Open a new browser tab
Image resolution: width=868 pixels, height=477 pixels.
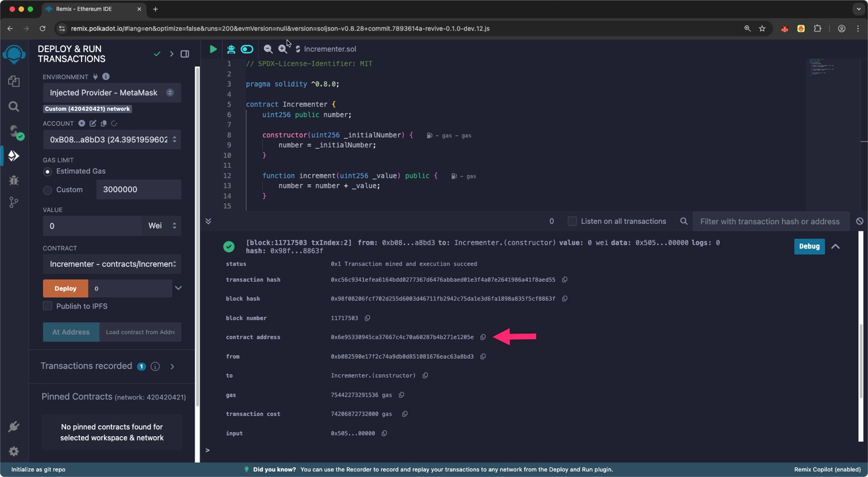point(156,9)
